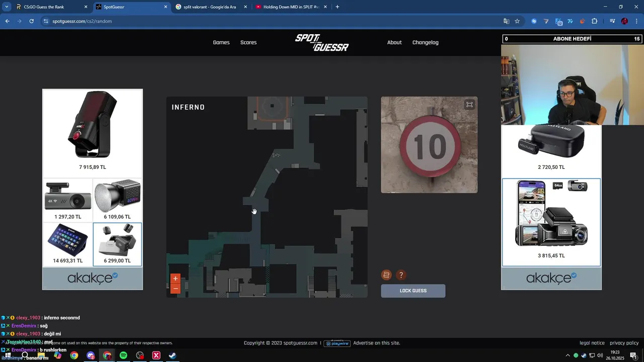
Task: Open the tab search dropdown arrow
Action: pyautogui.click(x=7, y=7)
